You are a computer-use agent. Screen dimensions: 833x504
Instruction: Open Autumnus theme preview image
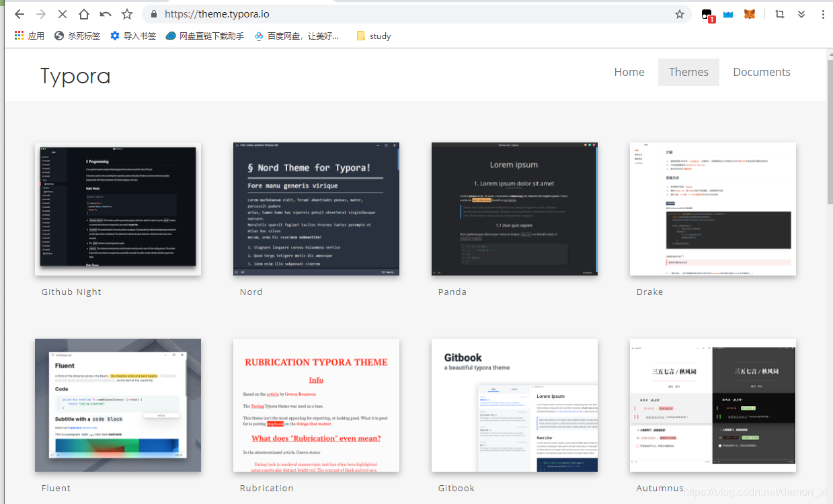[x=713, y=405]
